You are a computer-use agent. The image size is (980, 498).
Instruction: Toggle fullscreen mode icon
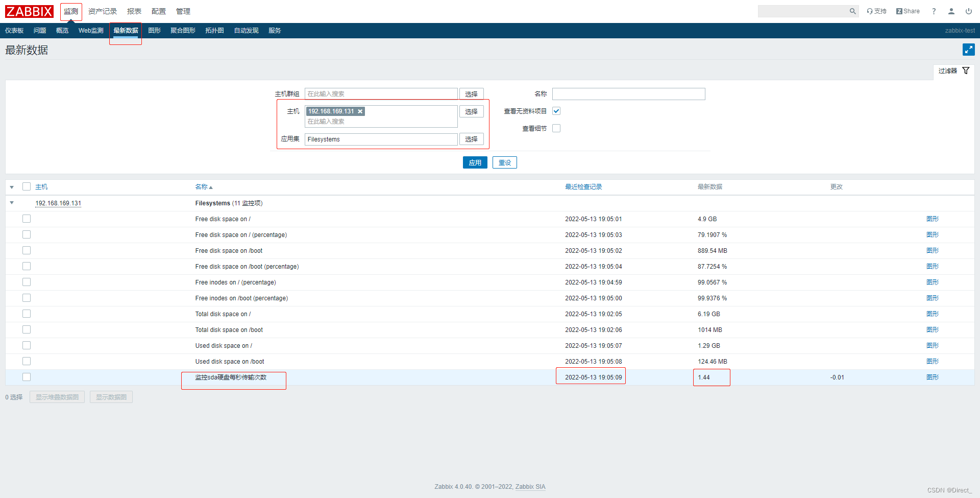(968, 50)
